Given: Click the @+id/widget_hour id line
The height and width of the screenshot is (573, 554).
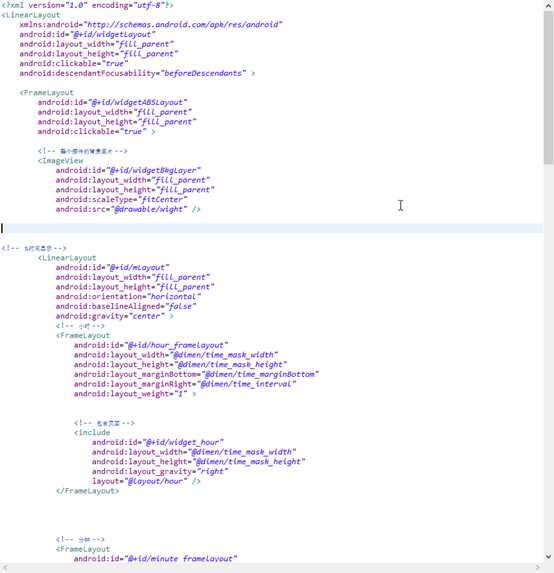Looking at the screenshot, I should pos(158,442).
